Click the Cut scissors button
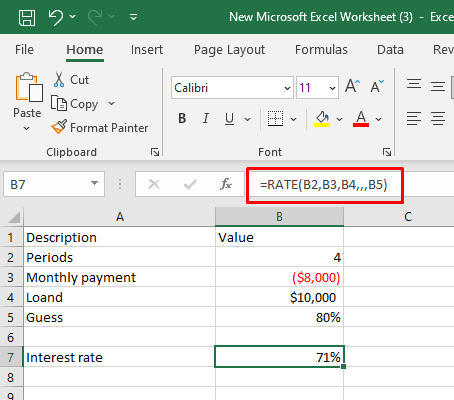Viewport: 454px width, 400px height. (x=71, y=80)
